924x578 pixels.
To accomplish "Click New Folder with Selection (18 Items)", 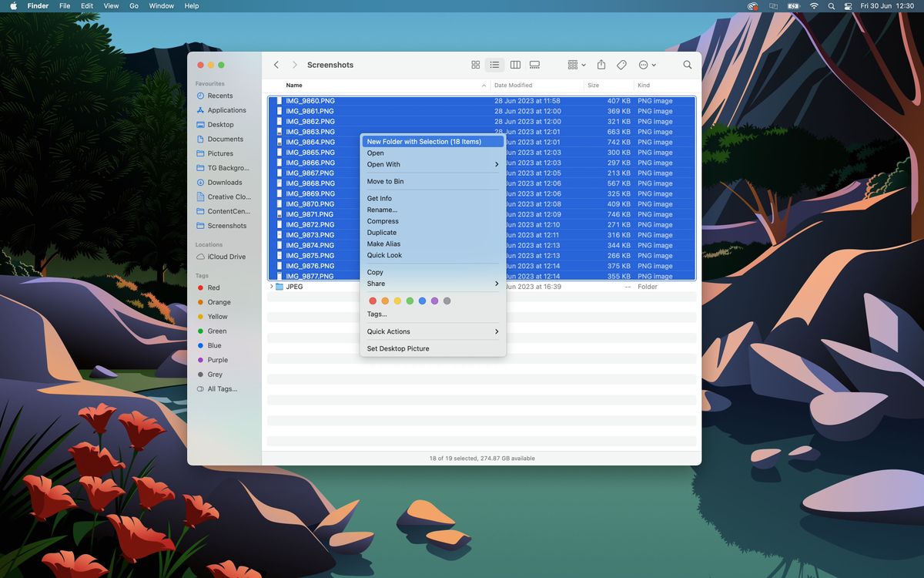I will point(431,141).
